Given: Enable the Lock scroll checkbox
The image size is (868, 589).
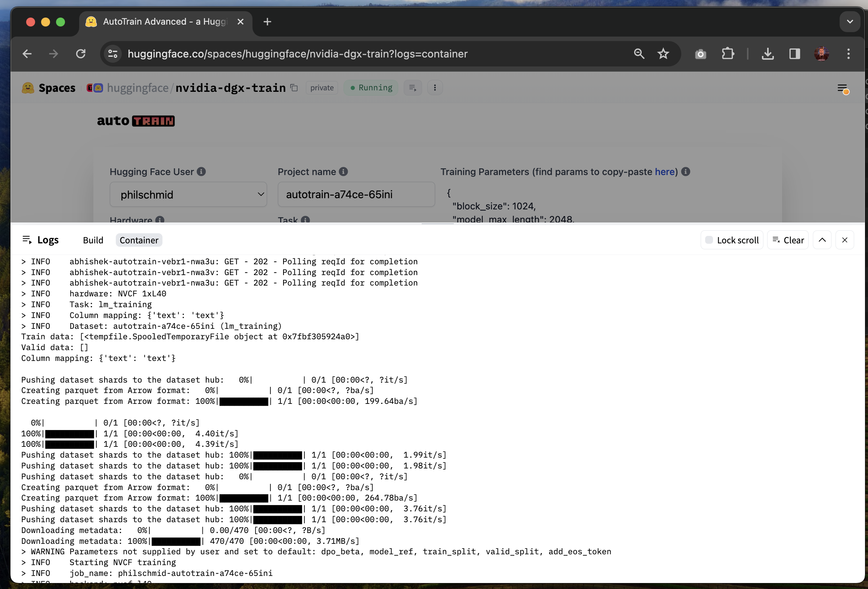Looking at the screenshot, I should pyautogui.click(x=709, y=240).
